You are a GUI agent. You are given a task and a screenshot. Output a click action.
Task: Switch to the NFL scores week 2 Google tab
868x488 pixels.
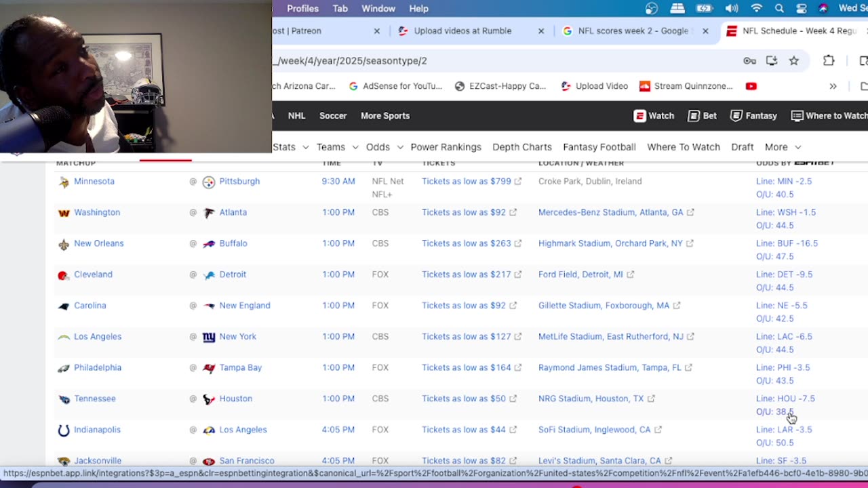635,31
